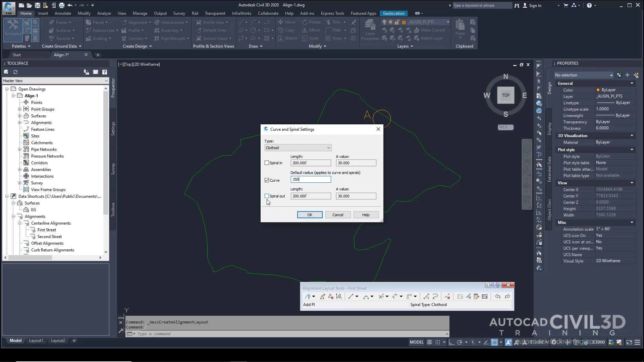Enable the Spiral out checkbox
This screenshot has height=362, width=644.
(267, 196)
